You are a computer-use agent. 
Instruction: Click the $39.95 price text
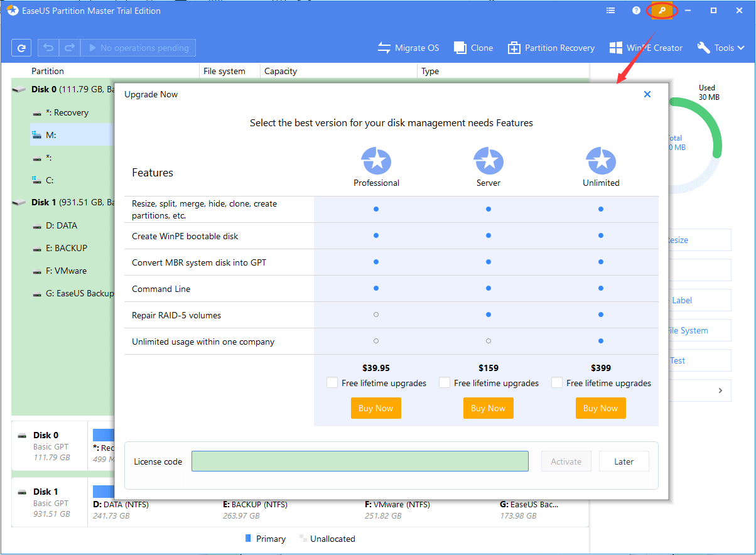(376, 368)
